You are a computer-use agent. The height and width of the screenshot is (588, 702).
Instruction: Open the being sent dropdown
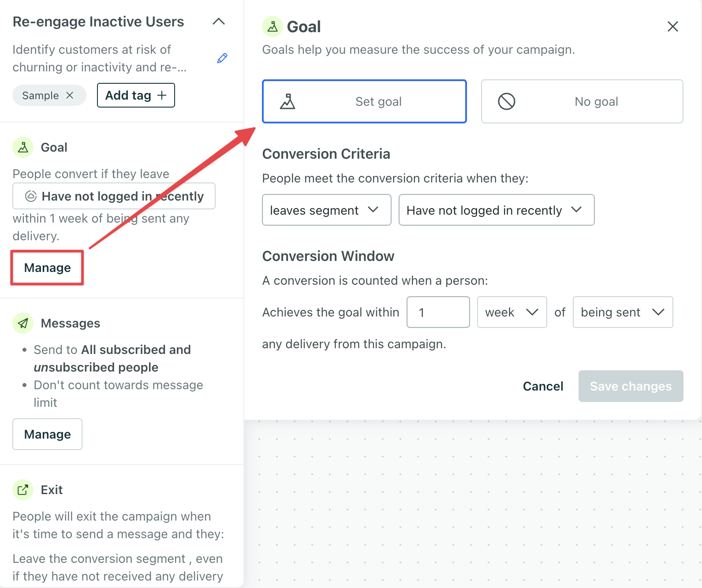622,312
